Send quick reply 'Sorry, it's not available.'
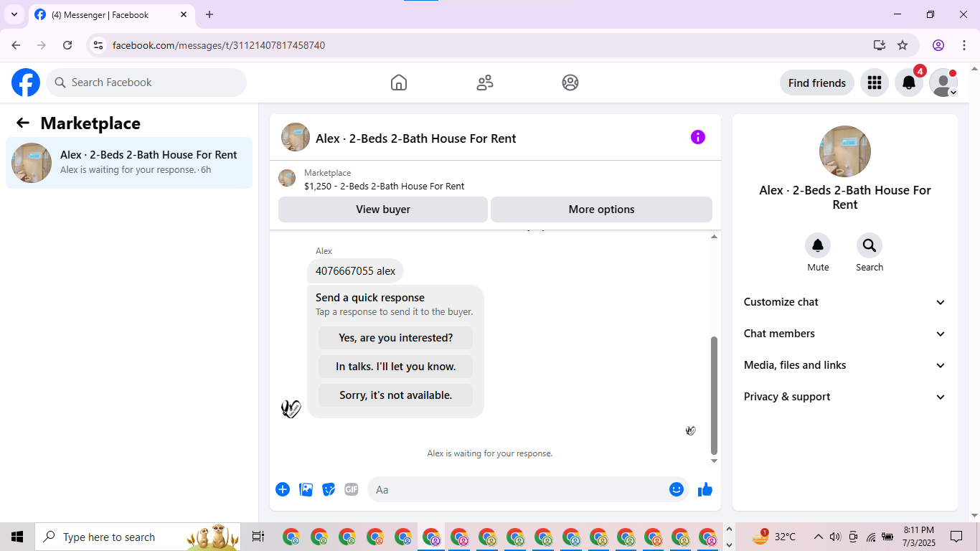The width and height of the screenshot is (980, 551). coord(395,395)
